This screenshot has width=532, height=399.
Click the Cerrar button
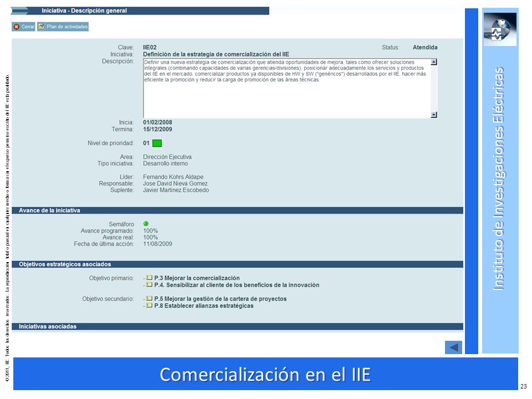[23, 27]
